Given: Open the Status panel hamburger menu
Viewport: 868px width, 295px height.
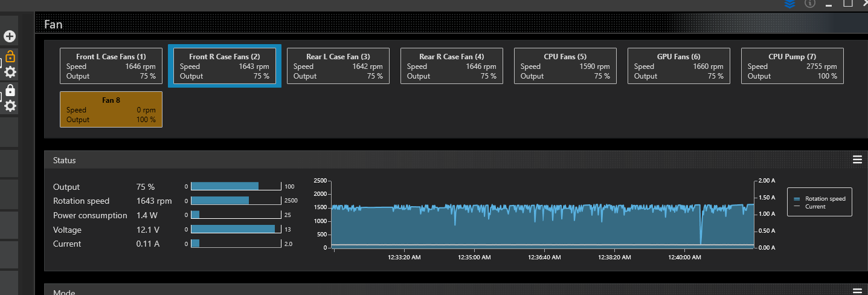Looking at the screenshot, I should click(x=857, y=160).
